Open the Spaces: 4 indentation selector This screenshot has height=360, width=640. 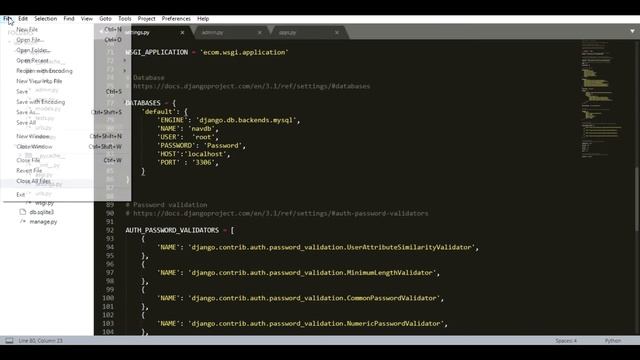click(x=566, y=340)
